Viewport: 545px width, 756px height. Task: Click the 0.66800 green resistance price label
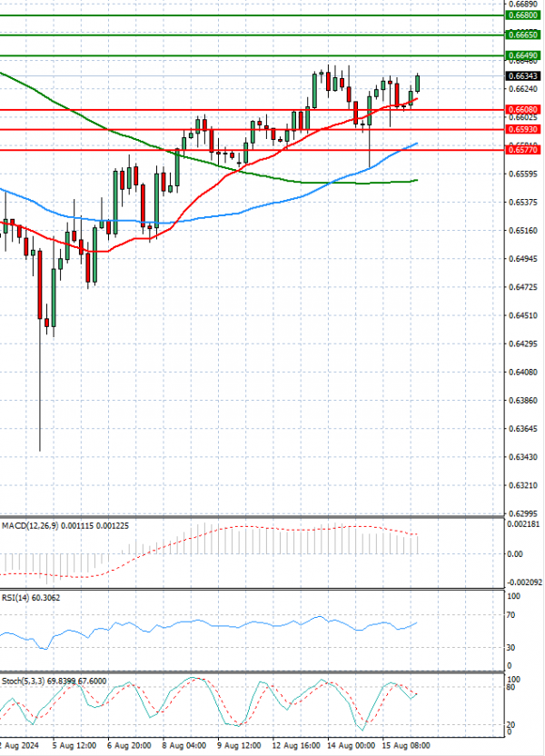click(523, 15)
